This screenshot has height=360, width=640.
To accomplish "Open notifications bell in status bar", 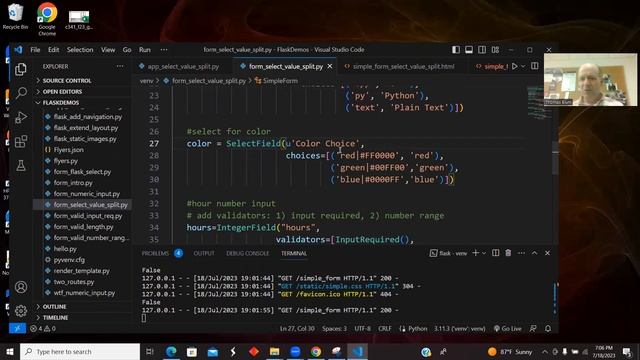I will click(x=548, y=328).
